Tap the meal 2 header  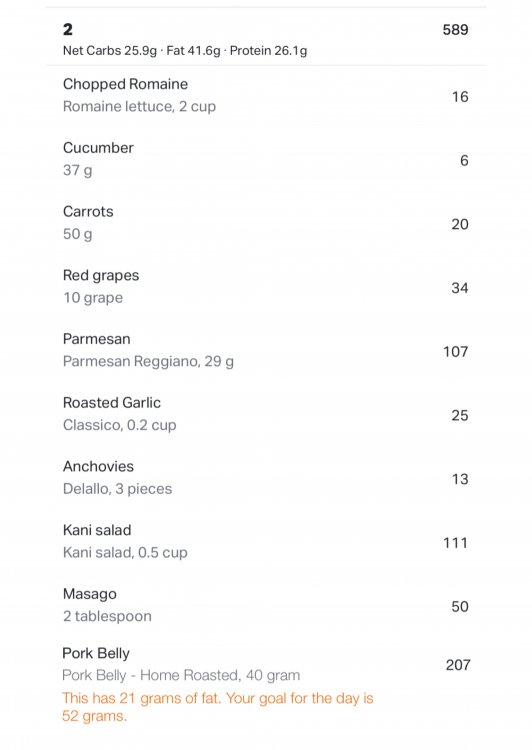pos(266,36)
